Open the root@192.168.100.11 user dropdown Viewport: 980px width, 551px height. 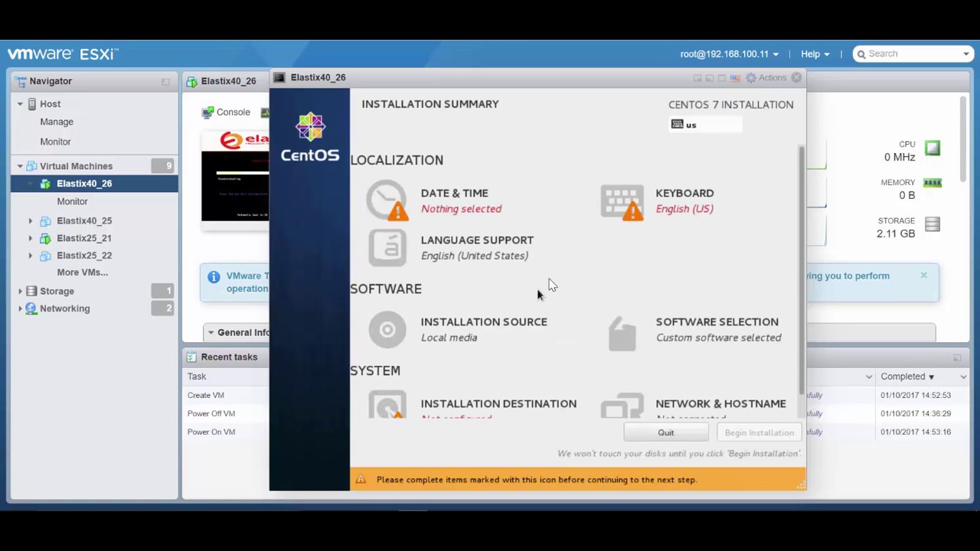click(x=730, y=54)
